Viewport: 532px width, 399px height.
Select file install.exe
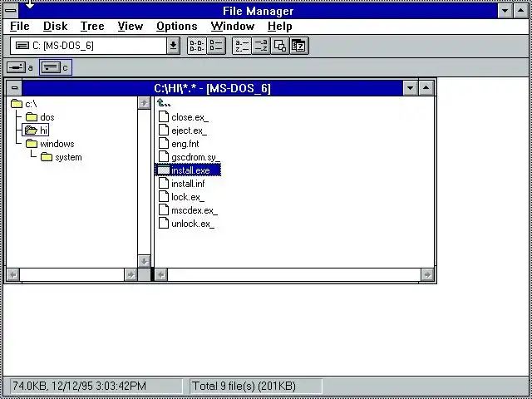188,170
